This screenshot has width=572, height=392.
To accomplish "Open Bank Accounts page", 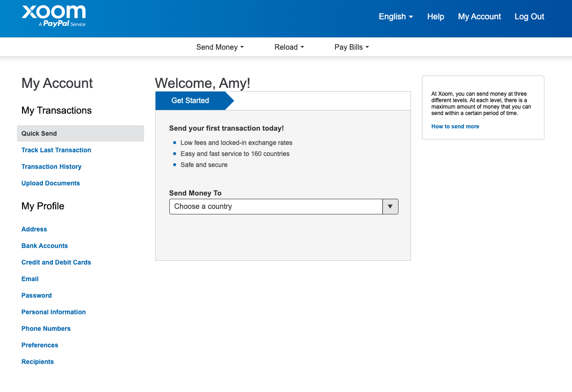I will click(x=45, y=246).
